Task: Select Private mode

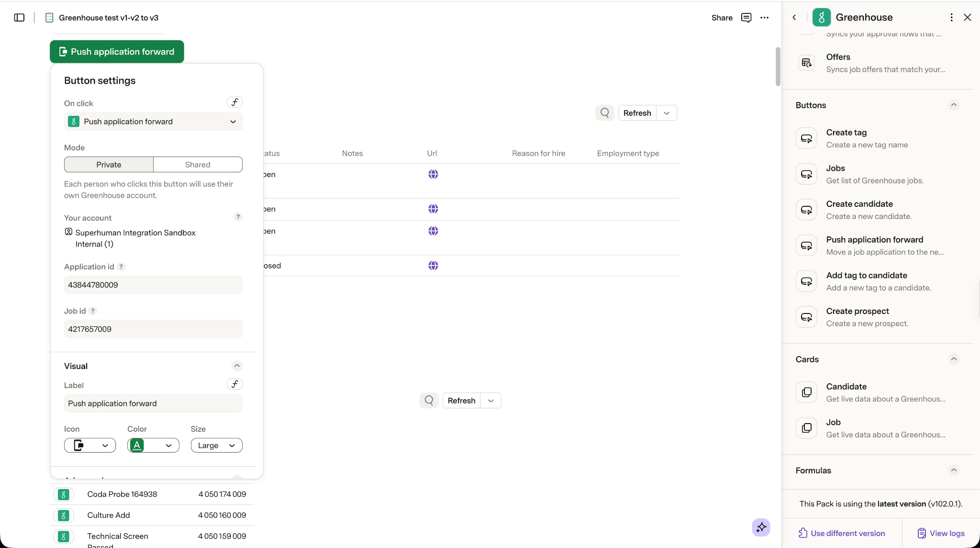Action: [109, 165]
